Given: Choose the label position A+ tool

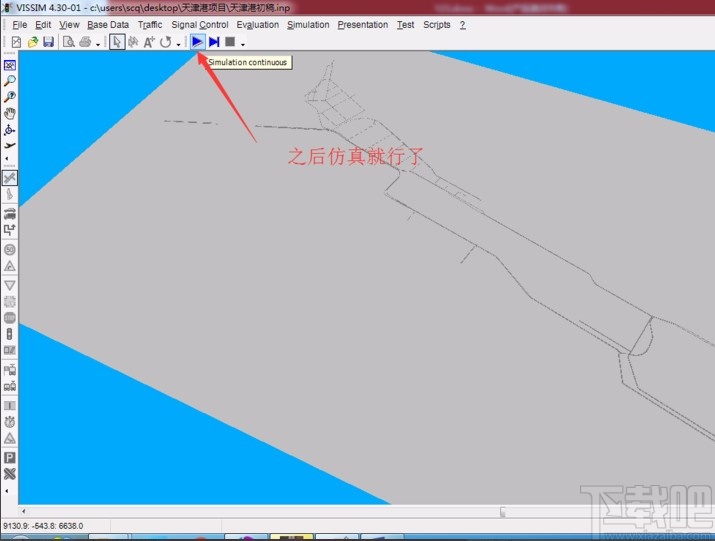Looking at the screenshot, I should [x=149, y=42].
